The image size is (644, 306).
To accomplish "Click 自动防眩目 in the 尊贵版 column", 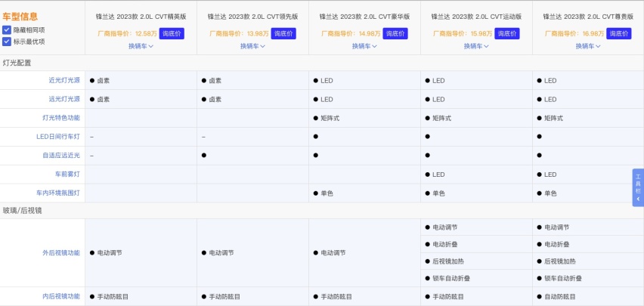I will pos(560,296).
